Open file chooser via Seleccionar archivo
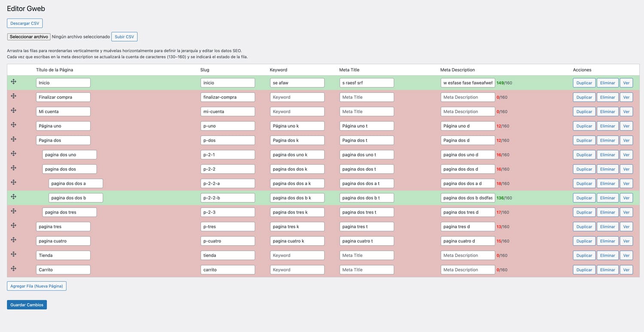The image size is (644, 332). pyautogui.click(x=29, y=37)
